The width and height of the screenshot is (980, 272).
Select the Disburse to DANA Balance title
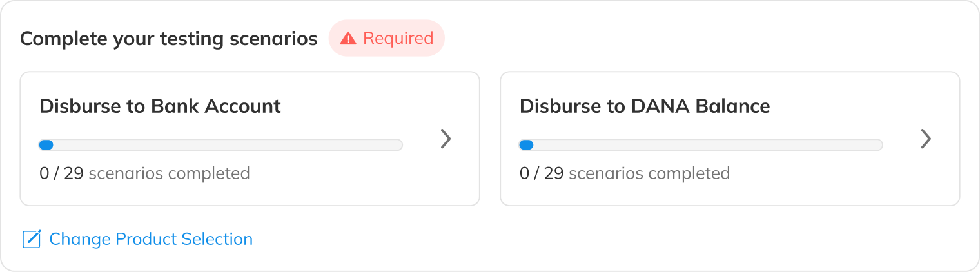(x=645, y=106)
